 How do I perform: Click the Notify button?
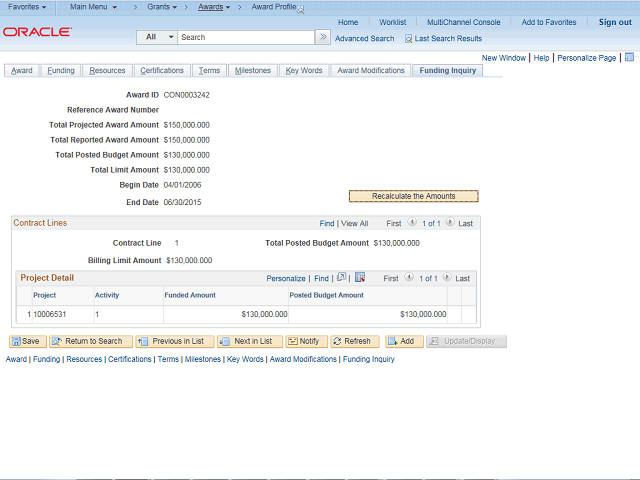click(x=307, y=341)
